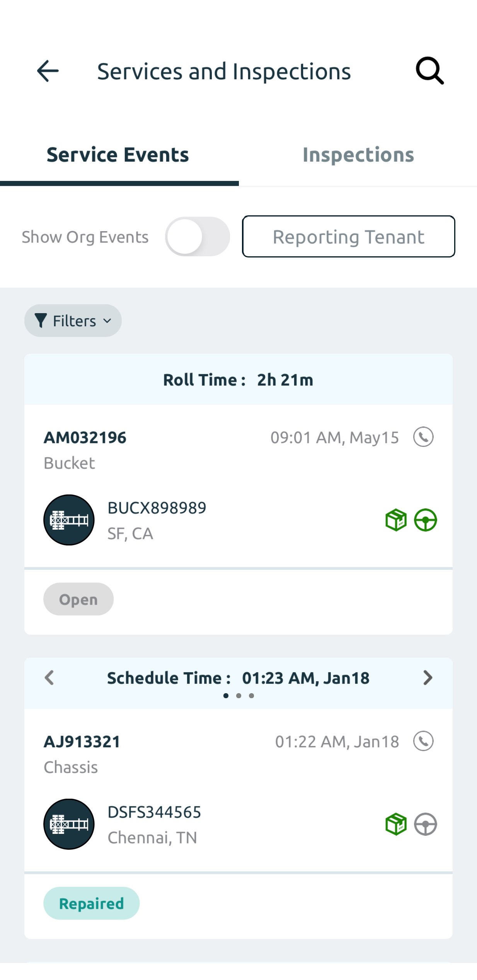Screen dimensions: 477x980
Task: Expand the Filters dropdown
Action: click(x=73, y=320)
